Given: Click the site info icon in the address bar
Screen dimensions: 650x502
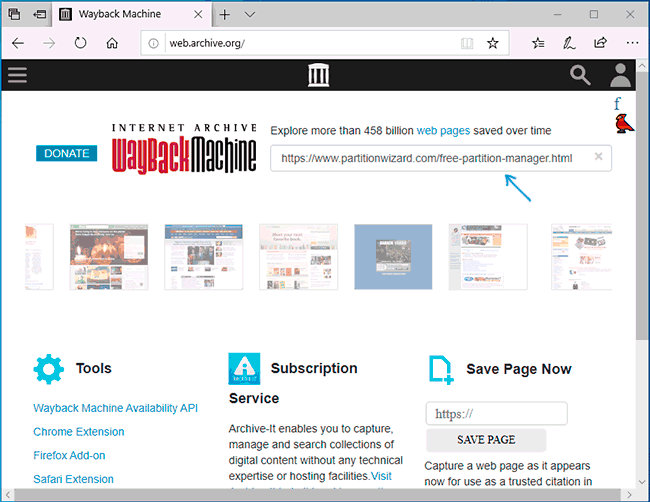Looking at the screenshot, I should click(153, 43).
